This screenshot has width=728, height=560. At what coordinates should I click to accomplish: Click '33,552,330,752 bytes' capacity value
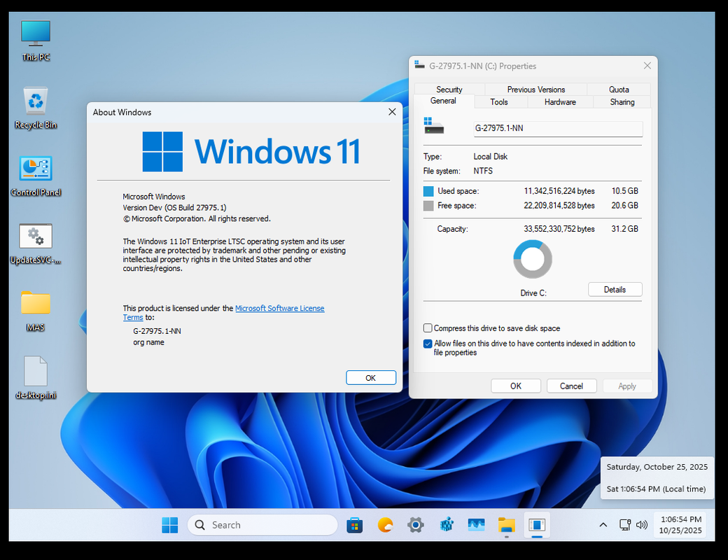[559, 229]
